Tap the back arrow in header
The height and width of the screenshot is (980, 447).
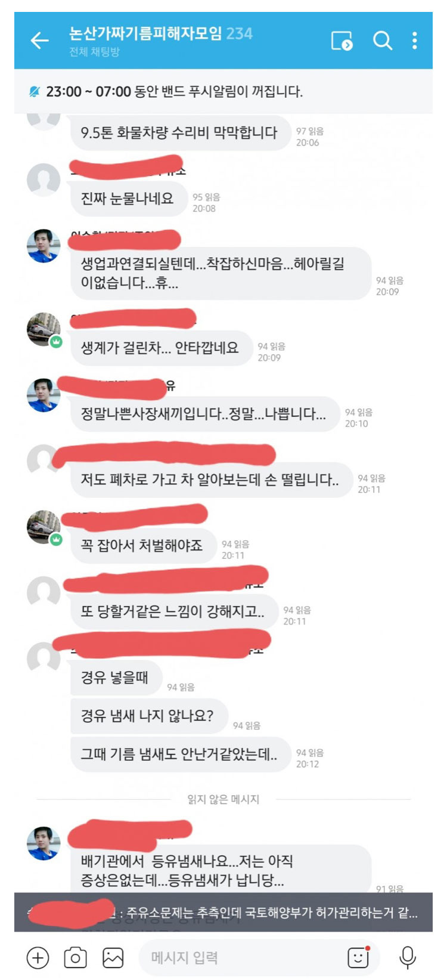click(x=39, y=41)
